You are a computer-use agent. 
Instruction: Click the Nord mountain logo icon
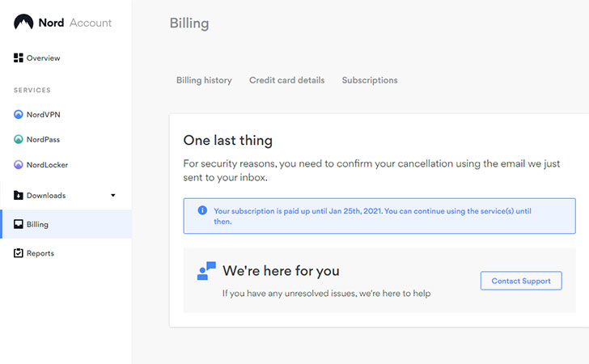[x=23, y=22]
